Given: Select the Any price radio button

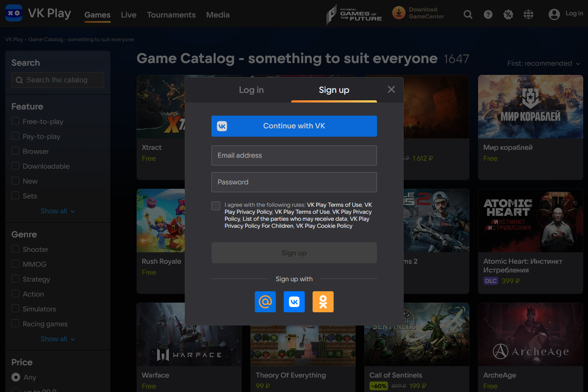Looking at the screenshot, I should (16, 377).
